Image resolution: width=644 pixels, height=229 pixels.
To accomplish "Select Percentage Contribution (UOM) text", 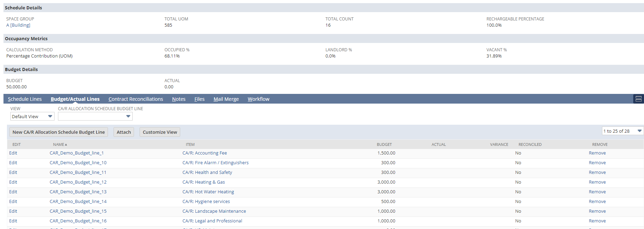I will pos(39,56).
